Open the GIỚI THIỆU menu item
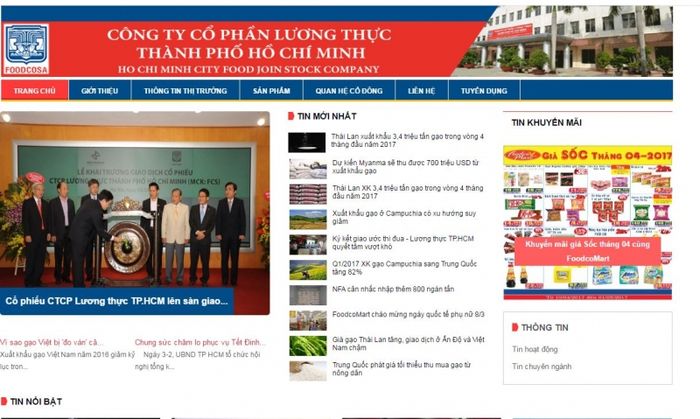Viewport: 700px width, 419px height. (x=100, y=91)
